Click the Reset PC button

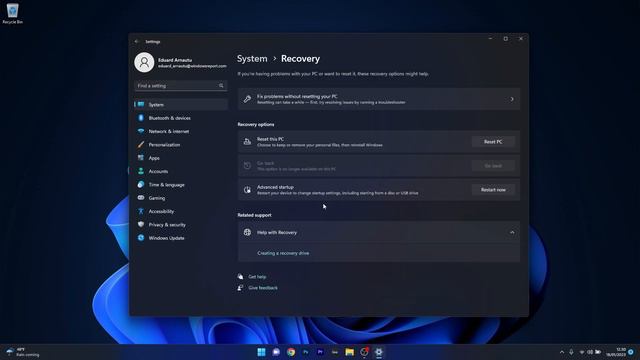coord(493,142)
